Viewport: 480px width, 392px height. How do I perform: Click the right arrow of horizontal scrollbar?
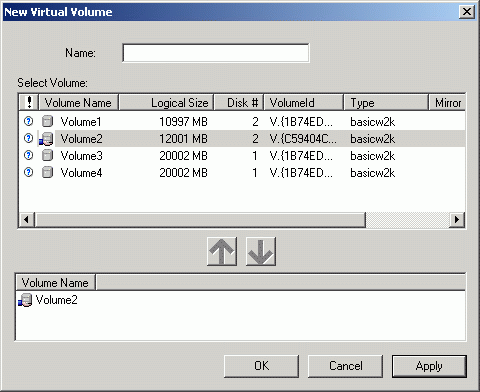pos(457,220)
